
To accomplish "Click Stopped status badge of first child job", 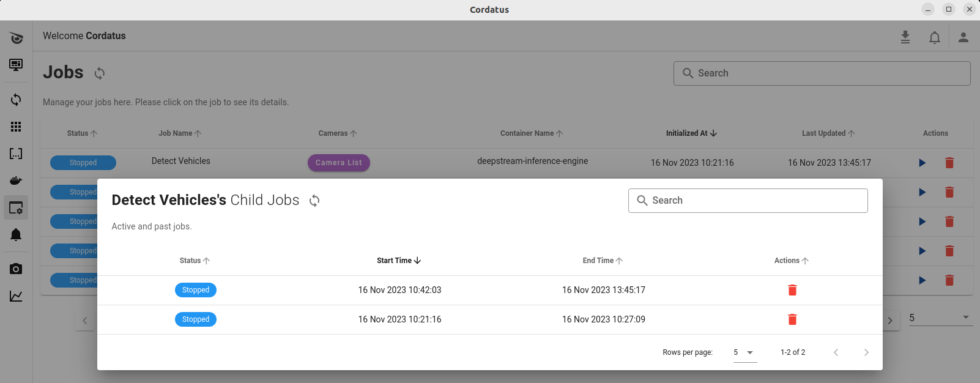I will point(196,290).
